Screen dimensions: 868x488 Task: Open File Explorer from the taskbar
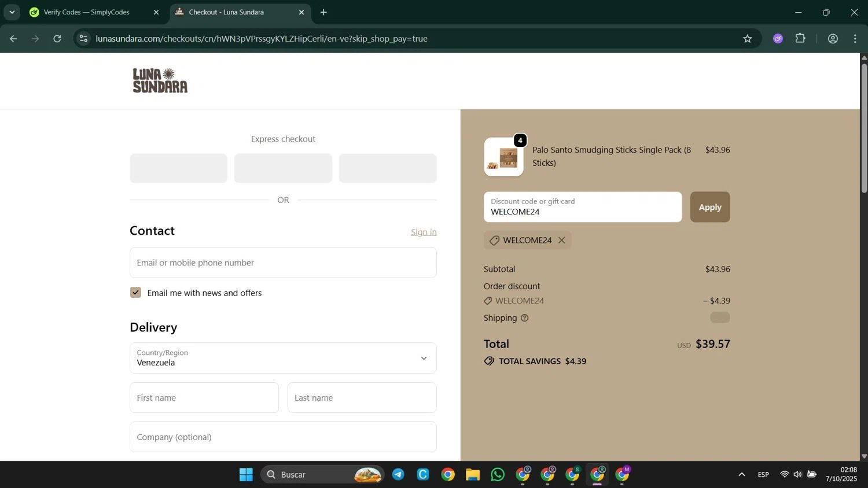point(473,475)
